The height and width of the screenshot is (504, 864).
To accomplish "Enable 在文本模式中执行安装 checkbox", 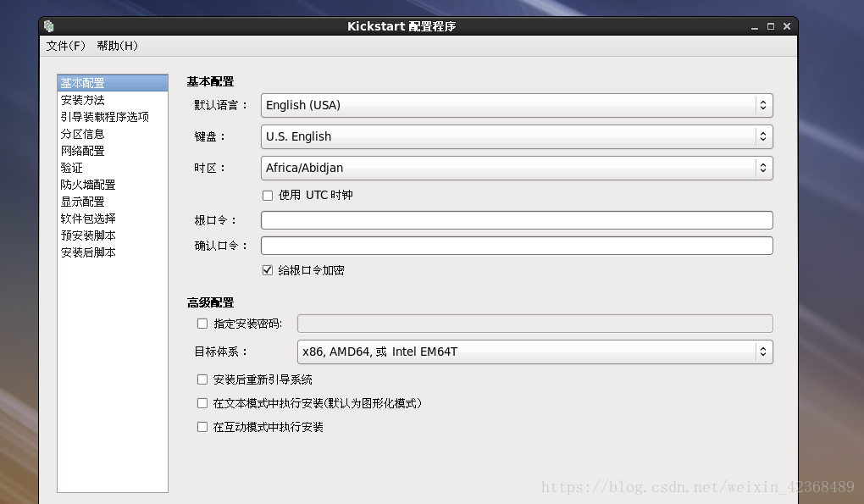I will [x=202, y=403].
